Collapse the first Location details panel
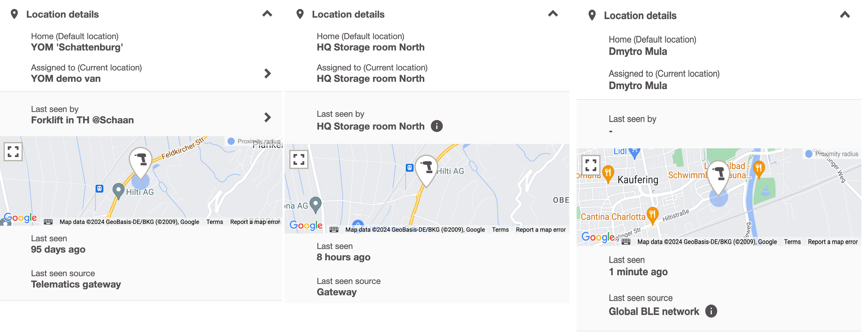The width and height of the screenshot is (868, 332). 267,14
